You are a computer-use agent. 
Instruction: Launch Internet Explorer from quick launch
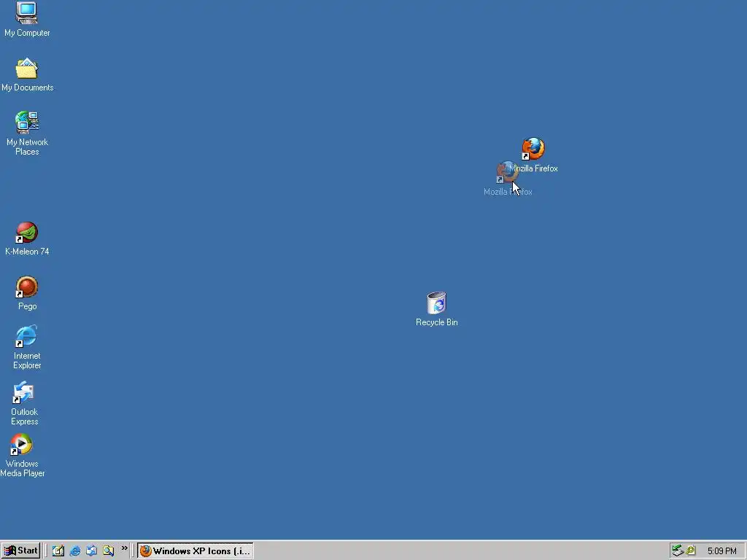pos(75,551)
